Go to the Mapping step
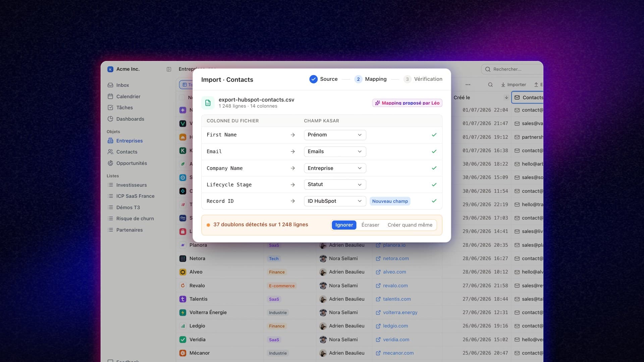The height and width of the screenshot is (362, 644). [370, 79]
